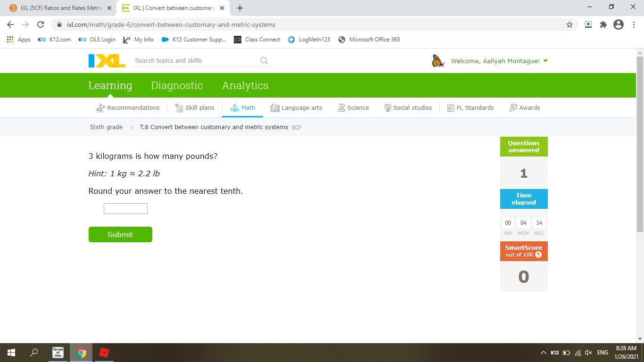This screenshot has width=644, height=362.
Task: Open the Chrome profile icon
Action: click(x=619, y=25)
